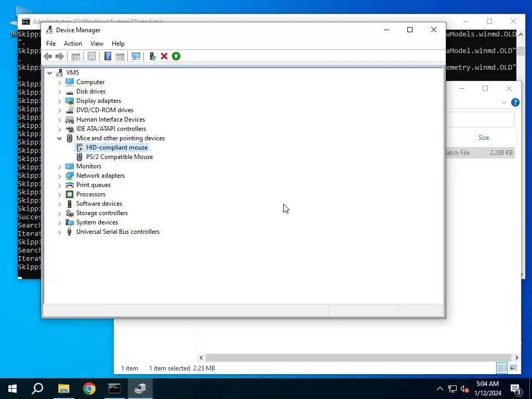Click the File Explorer horizontal scrollbar track

tap(358, 357)
